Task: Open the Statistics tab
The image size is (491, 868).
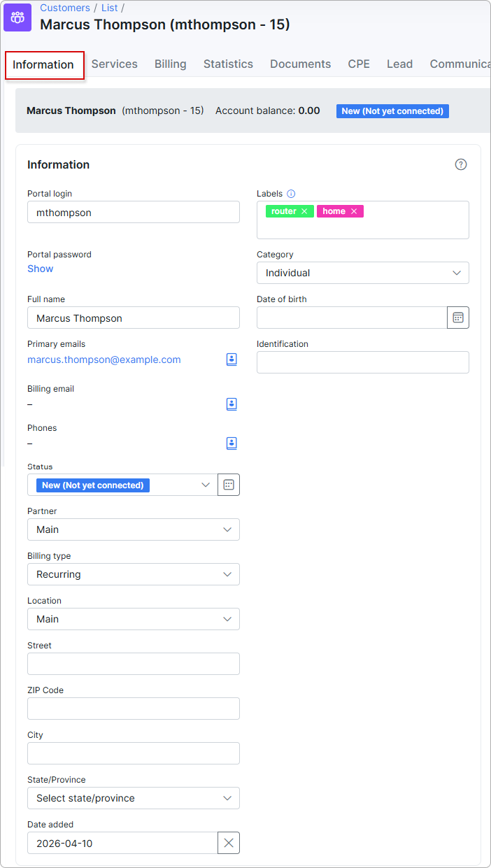Action: coord(228,64)
